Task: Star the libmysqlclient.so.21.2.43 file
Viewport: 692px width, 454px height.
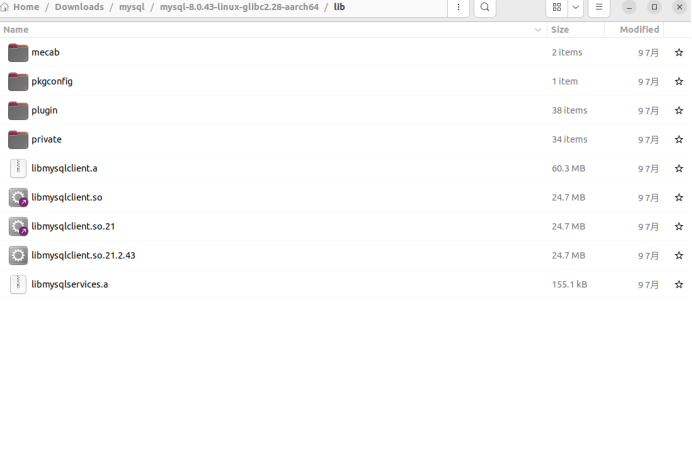Action: pos(679,255)
